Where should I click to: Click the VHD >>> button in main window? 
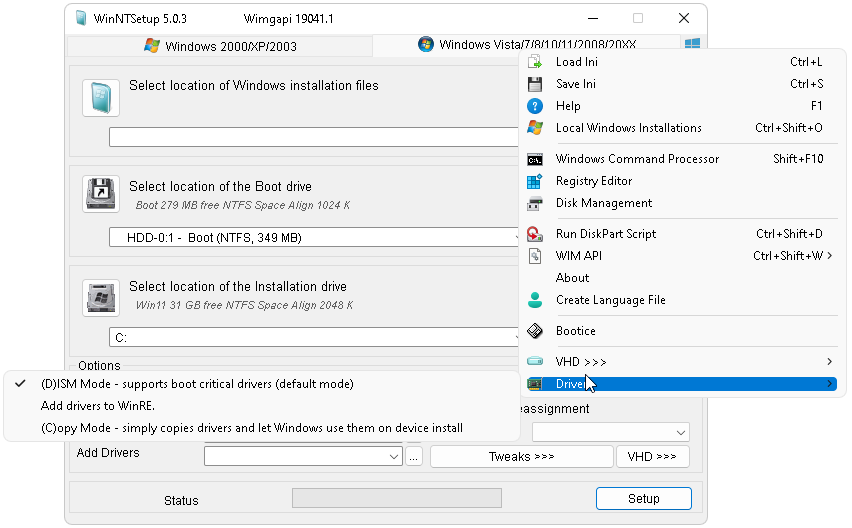tap(653, 457)
